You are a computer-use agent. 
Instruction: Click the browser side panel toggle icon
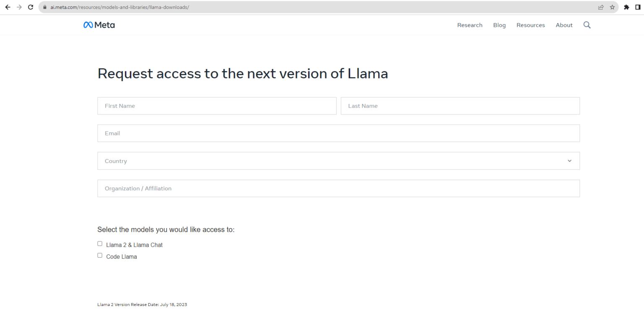coord(638,7)
